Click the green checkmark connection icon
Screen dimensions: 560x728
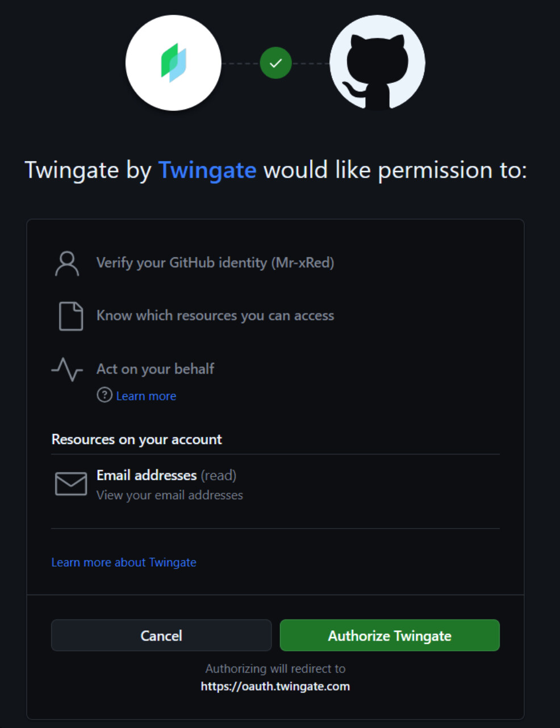click(275, 63)
